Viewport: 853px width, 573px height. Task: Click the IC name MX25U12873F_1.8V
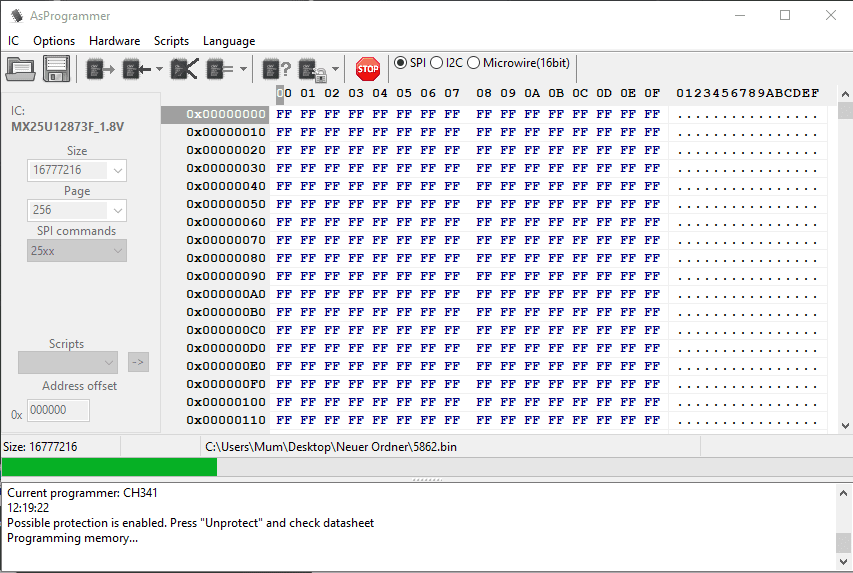pos(67,127)
